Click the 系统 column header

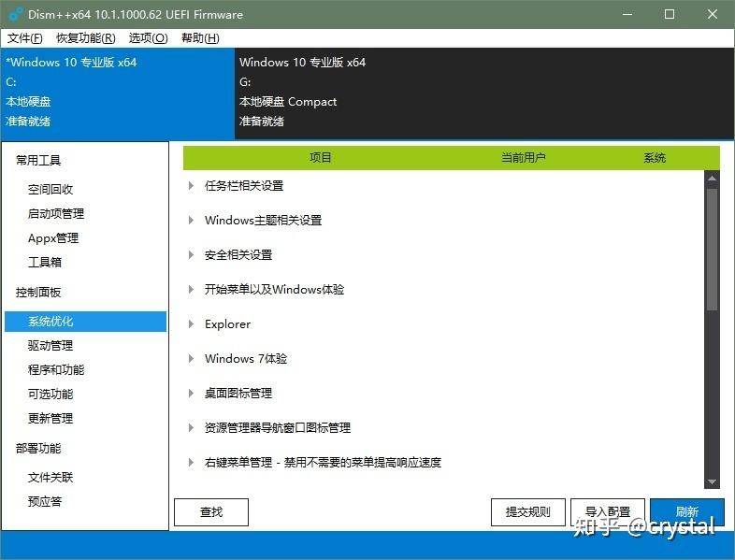click(655, 157)
